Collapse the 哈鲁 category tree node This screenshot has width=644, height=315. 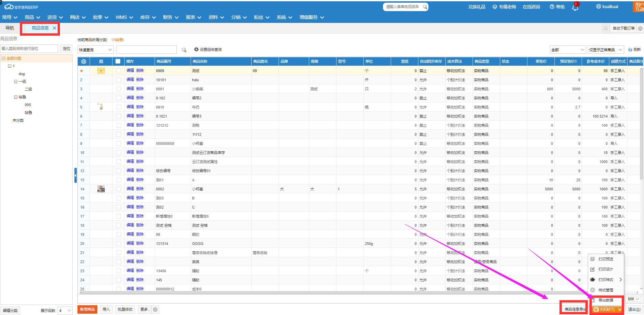click(x=15, y=97)
